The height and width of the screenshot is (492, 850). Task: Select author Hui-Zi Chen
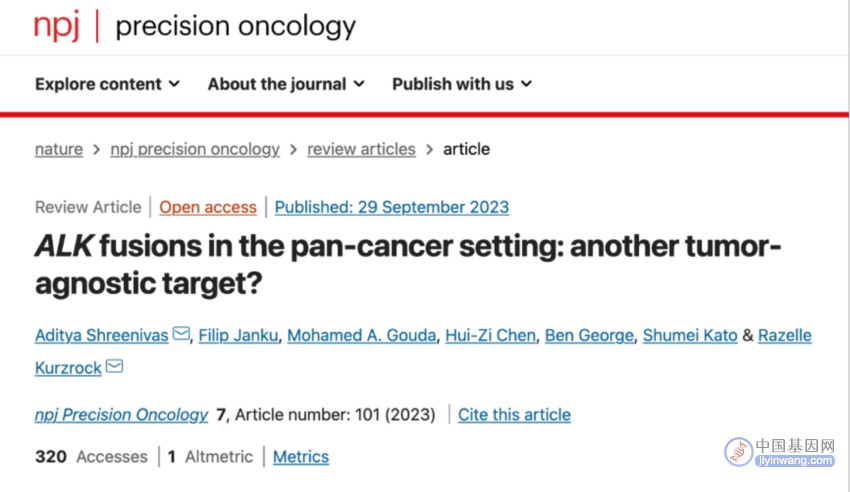click(491, 335)
